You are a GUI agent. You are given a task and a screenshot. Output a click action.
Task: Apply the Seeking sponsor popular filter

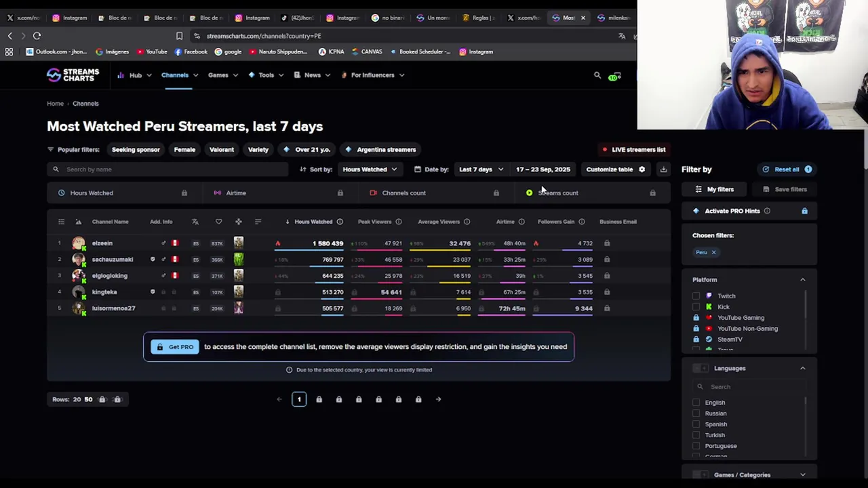136,150
